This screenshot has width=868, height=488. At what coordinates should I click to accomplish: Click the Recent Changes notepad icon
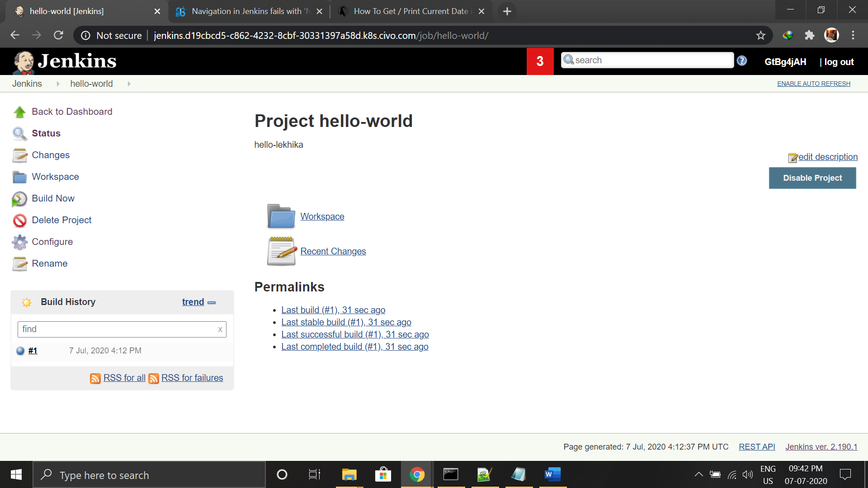tap(281, 251)
